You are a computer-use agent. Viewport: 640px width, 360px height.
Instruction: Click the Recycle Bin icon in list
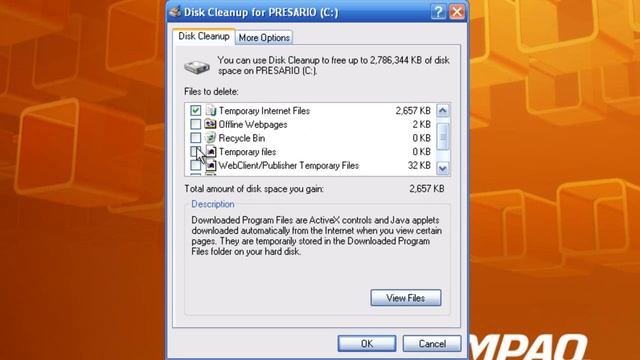pos(211,138)
